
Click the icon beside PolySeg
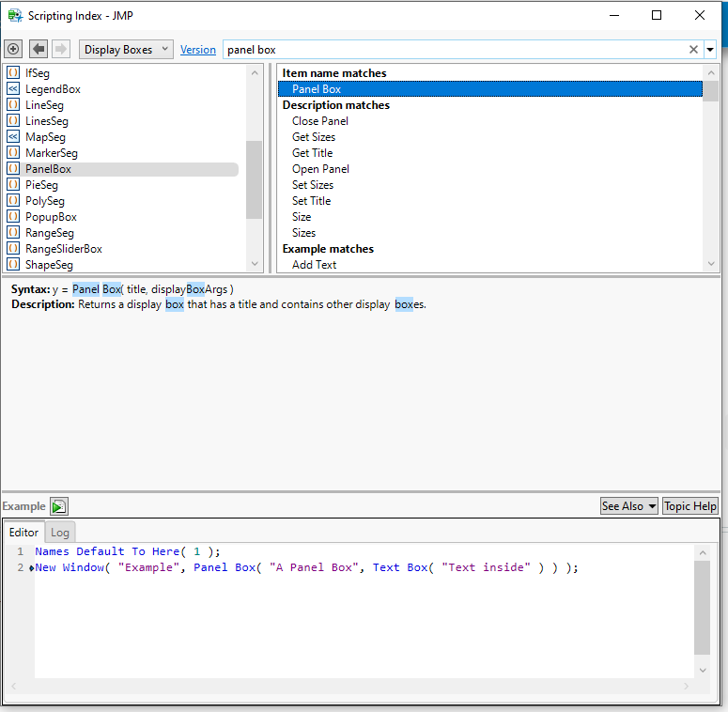pyautogui.click(x=13, y=200)
